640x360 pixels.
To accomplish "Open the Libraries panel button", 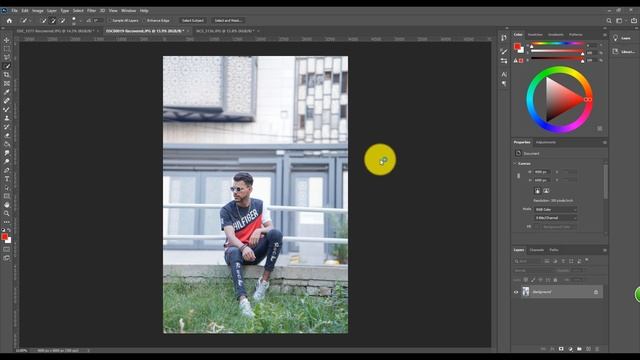I will (623, 51).
